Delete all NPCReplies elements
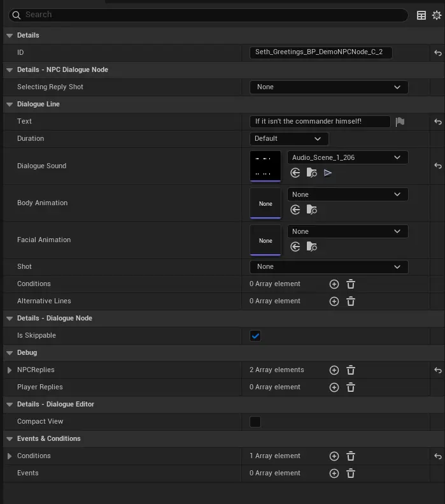The image size is (445, 504). click(351, 370)
